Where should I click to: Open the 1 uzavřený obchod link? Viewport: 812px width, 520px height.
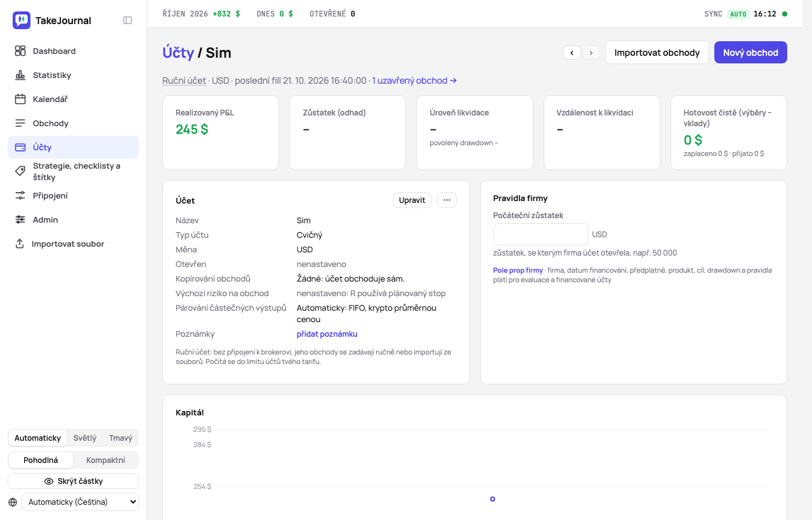[x=414, y=81]
